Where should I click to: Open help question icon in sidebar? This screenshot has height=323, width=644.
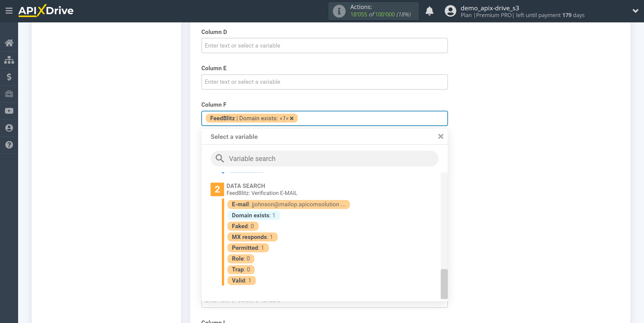(9, 145)
